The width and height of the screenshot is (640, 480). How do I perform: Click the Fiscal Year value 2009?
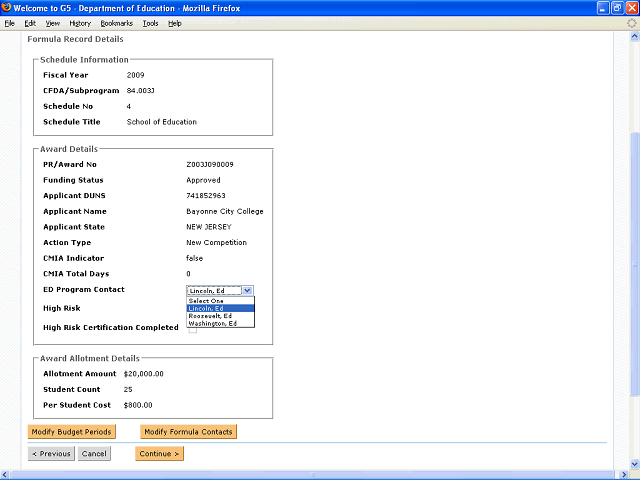[136, 75]
